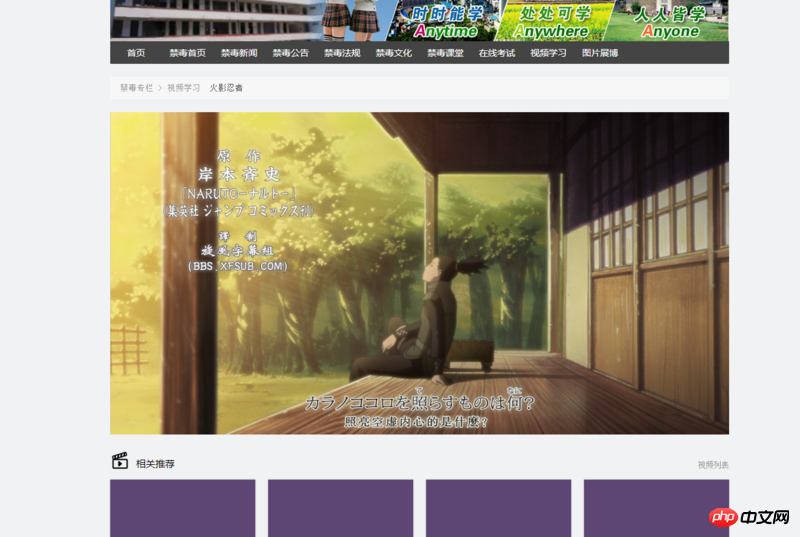Viewport: 800px width, 537px height.
Task: Open the third purple recommended video thumbnail
Action: click(498, 508)
